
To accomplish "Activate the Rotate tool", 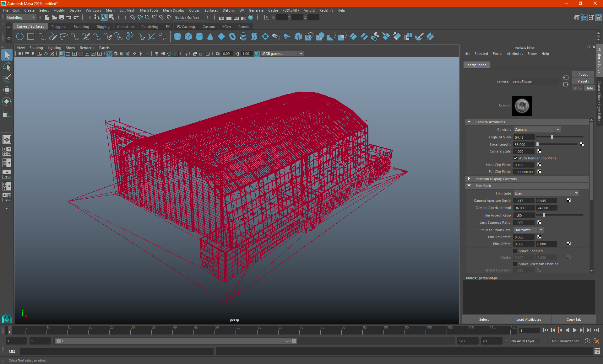I will 7,101.
